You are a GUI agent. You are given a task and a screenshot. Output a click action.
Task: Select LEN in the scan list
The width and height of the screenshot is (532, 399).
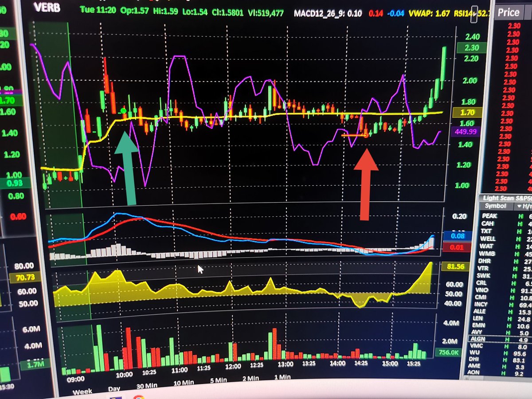478,318
